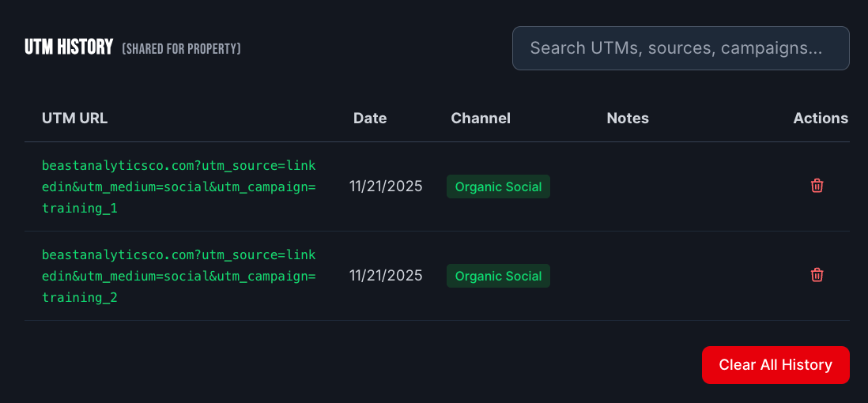Screen dimensions: 868x403
Task: Open the UTM URL ending in training_2
Action: coord(179,277)
